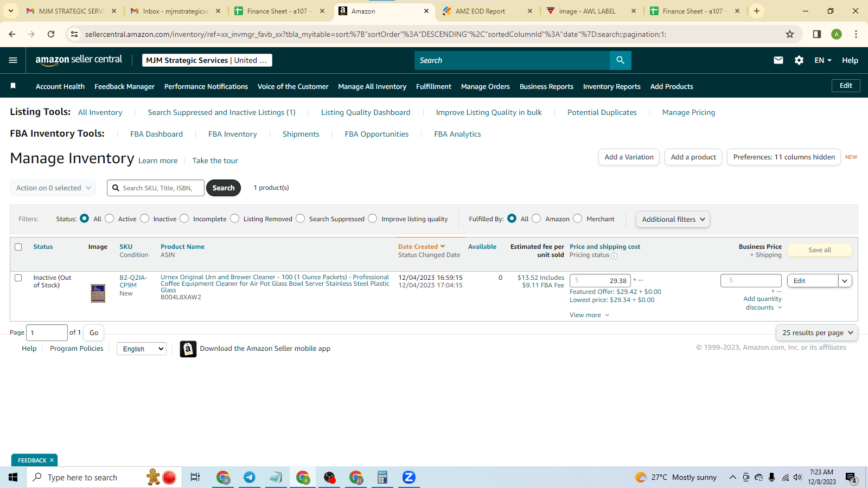View site information icon in address bar
The image size is (868, 488).
tap(74, 34)
